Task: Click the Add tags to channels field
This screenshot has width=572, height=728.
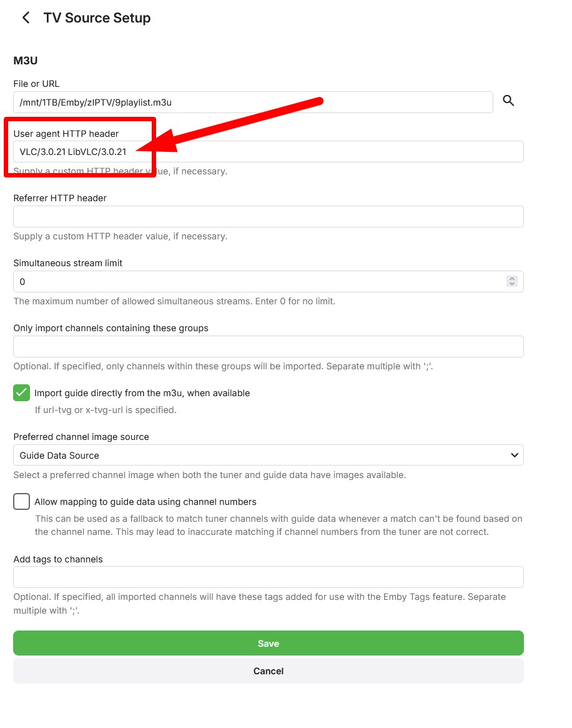Action: point(269,577)
